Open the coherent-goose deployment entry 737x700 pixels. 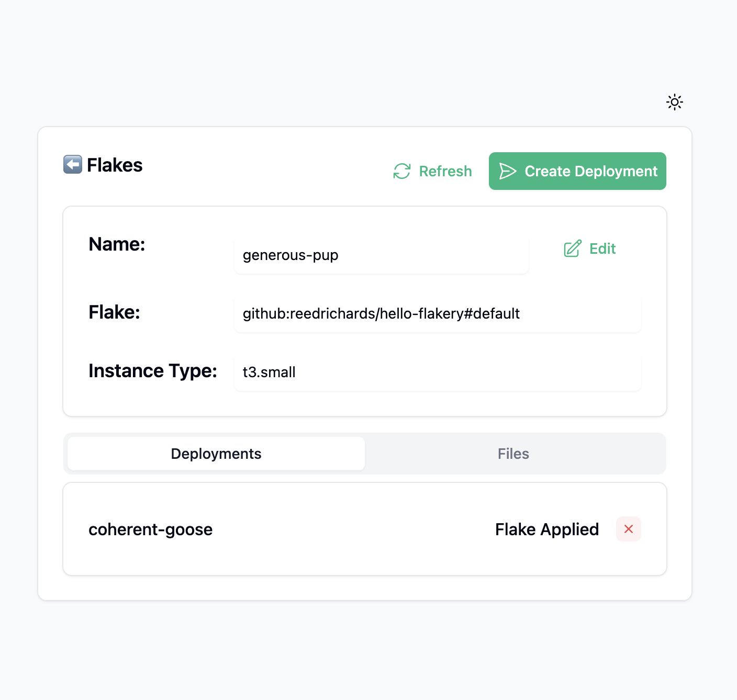tap(151, 529)
